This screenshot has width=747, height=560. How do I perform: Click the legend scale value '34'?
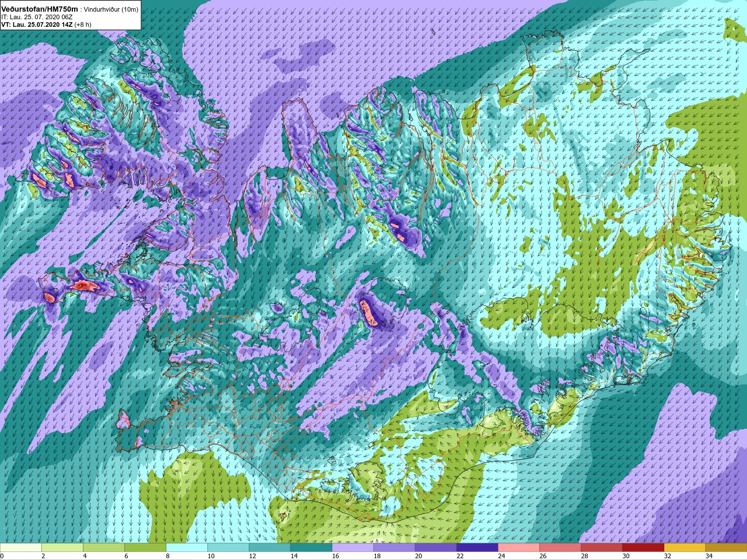(x=708, y=556)
